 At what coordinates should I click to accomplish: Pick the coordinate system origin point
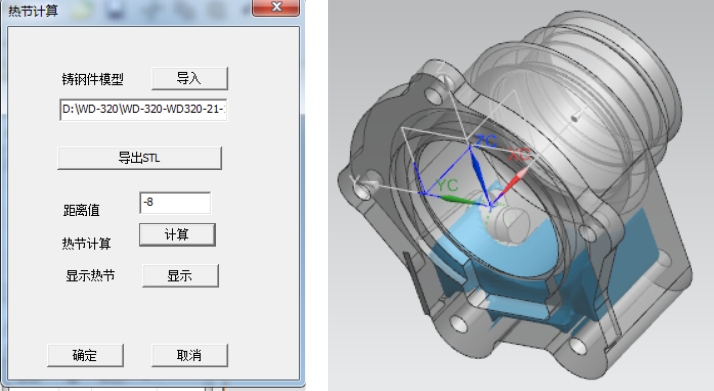click(490, 206)
